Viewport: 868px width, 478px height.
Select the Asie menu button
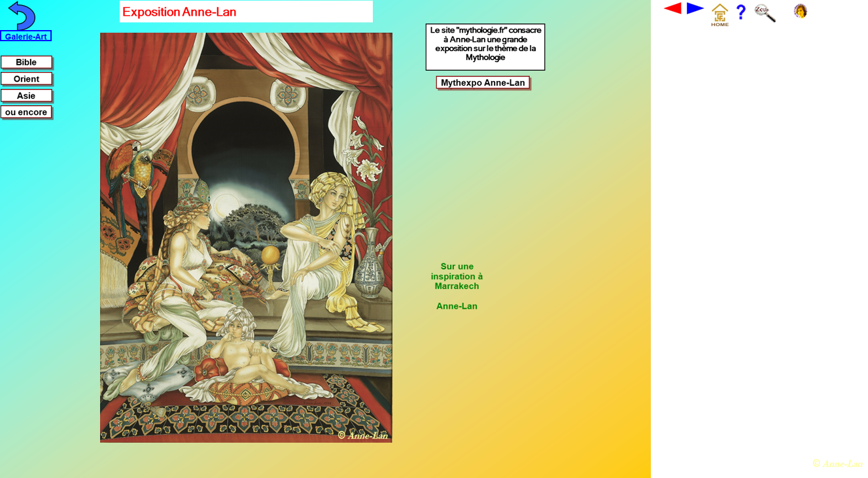click(26, 95)
